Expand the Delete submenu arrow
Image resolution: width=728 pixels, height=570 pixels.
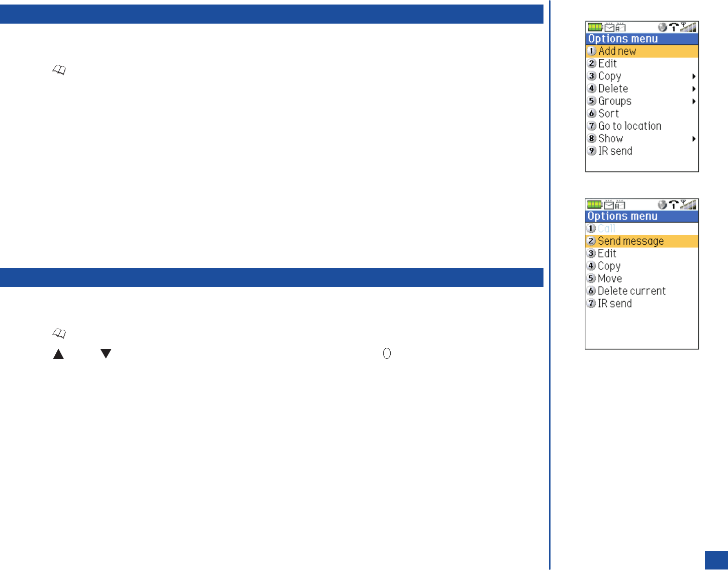click(x=694, y=89)
